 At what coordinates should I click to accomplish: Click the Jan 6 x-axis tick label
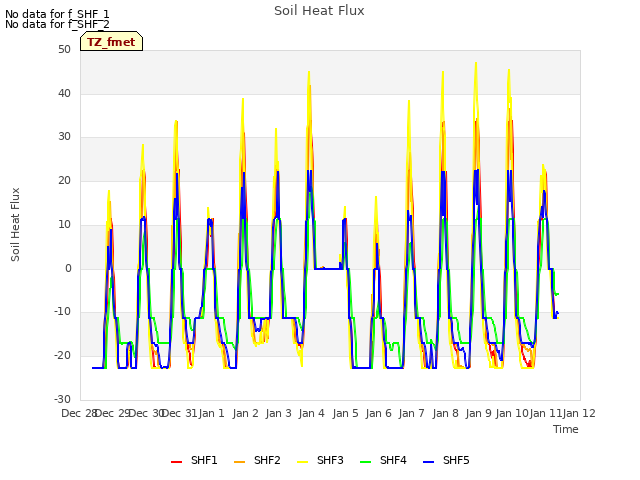click(379, 413)
